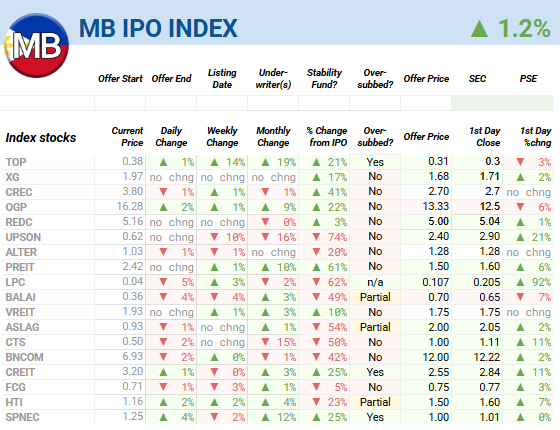Click CREC current price 3.80
Viewport: 560px width, 430px height.
(x=132, y=191)
